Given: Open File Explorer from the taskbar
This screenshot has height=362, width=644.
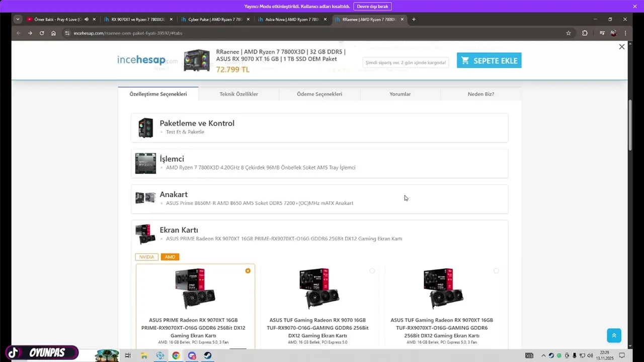Looking at the screenshot, I should pyautogui.click(x=144, y=355).
